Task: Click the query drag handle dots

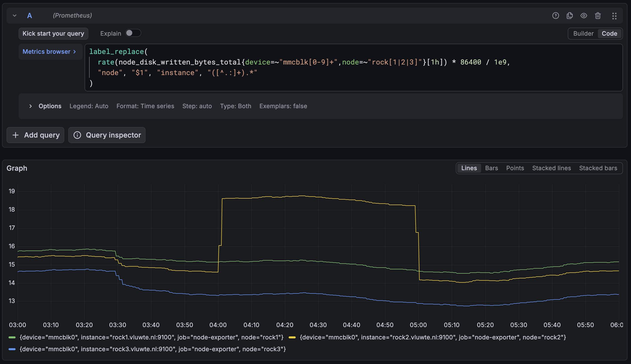Action: coord(614,16)
